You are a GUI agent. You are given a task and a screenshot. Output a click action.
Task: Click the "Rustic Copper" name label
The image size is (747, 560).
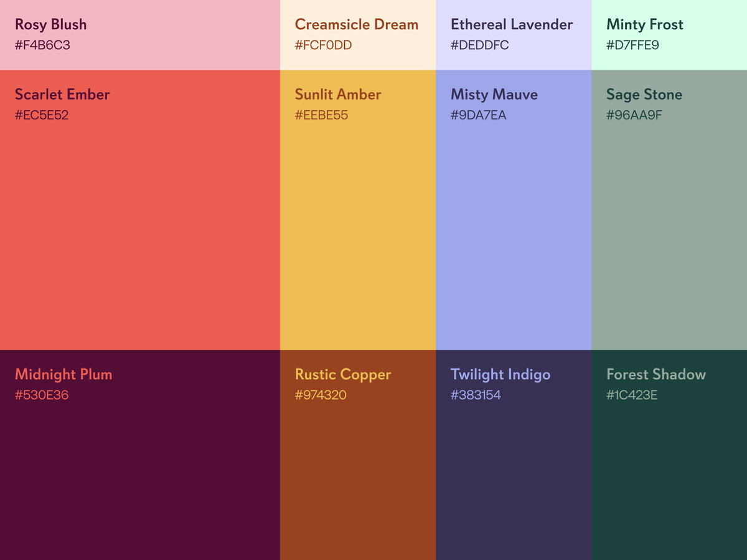click(343, 375)
